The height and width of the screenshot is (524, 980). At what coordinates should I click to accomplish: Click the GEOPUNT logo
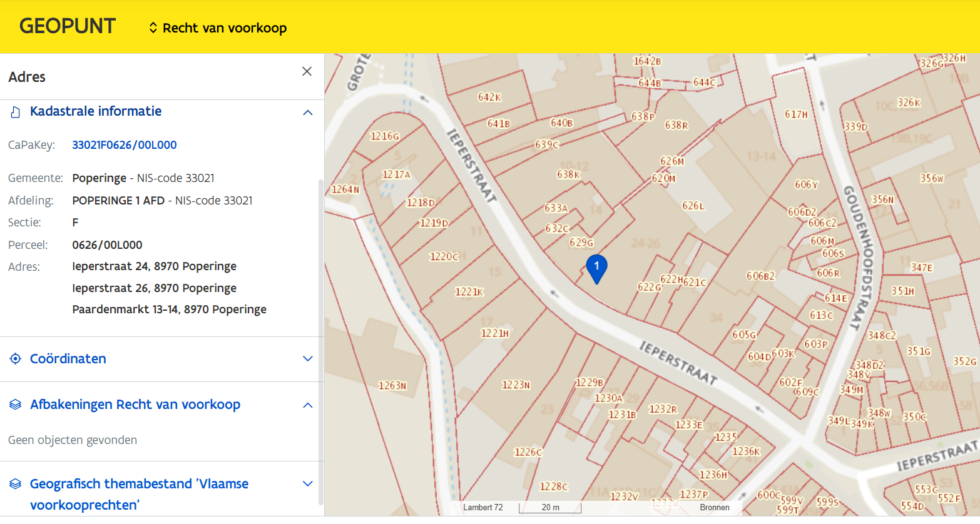pyautogui.click(x=68, y=26)
